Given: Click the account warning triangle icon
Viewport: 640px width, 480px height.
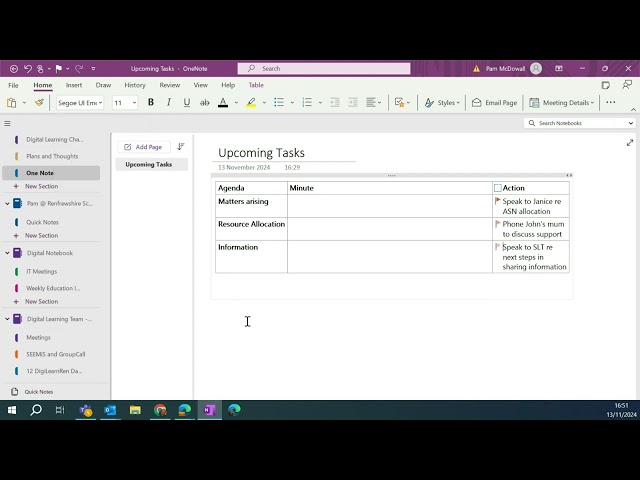Looking at the screenshot, I should pos(476,69).
